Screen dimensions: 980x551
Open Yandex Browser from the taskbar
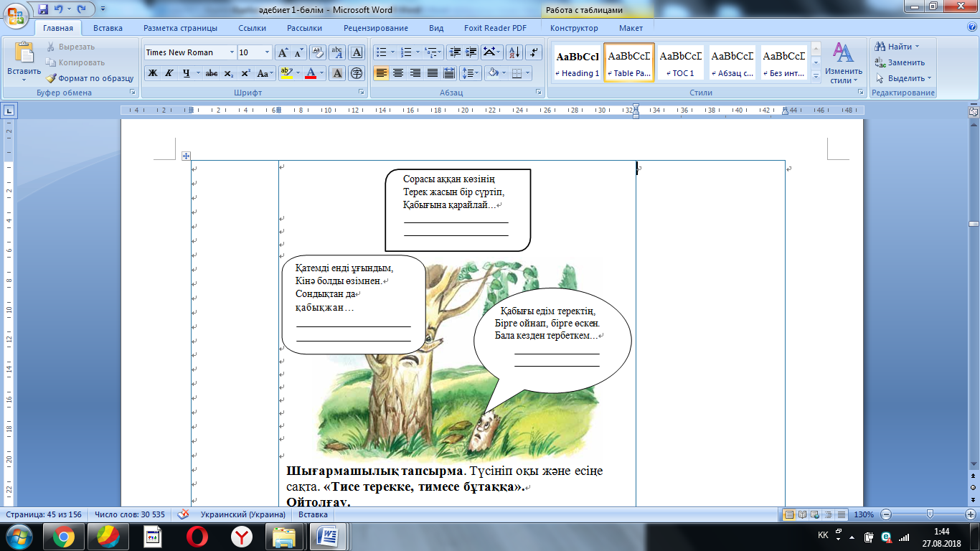tap(242, 536)
